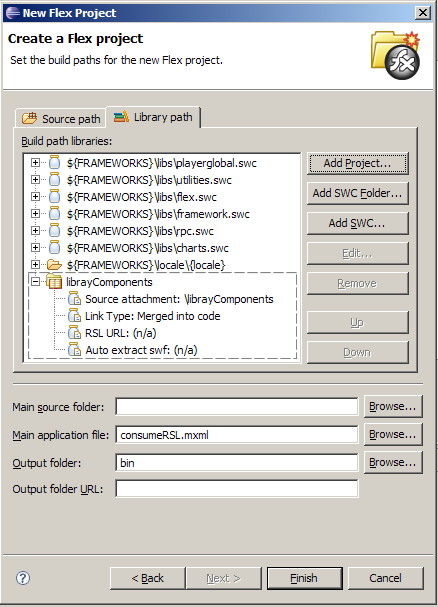The width and height of the screenshot is (438, 607).
Task: Click the Up button
Action: 357,322
